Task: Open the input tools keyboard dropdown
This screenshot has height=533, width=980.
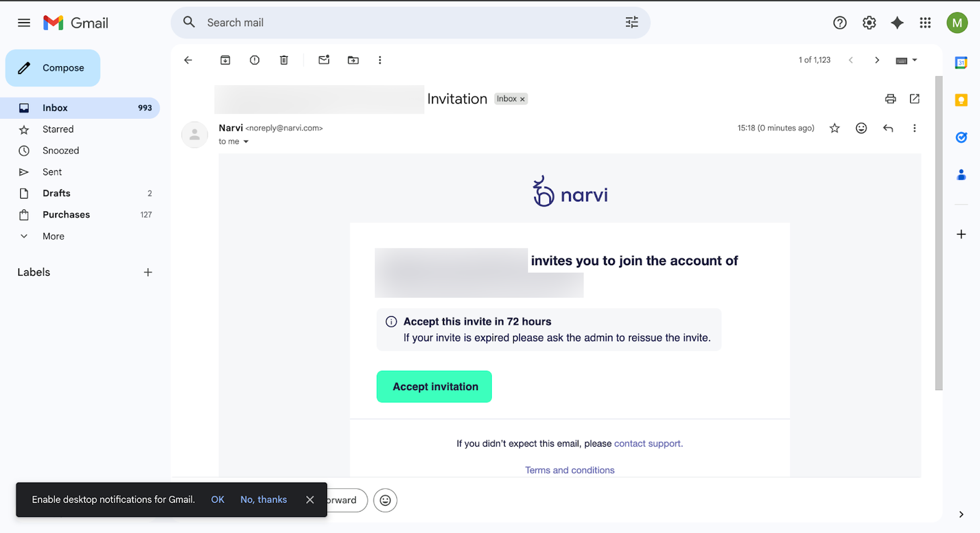Action: (906, 60)
